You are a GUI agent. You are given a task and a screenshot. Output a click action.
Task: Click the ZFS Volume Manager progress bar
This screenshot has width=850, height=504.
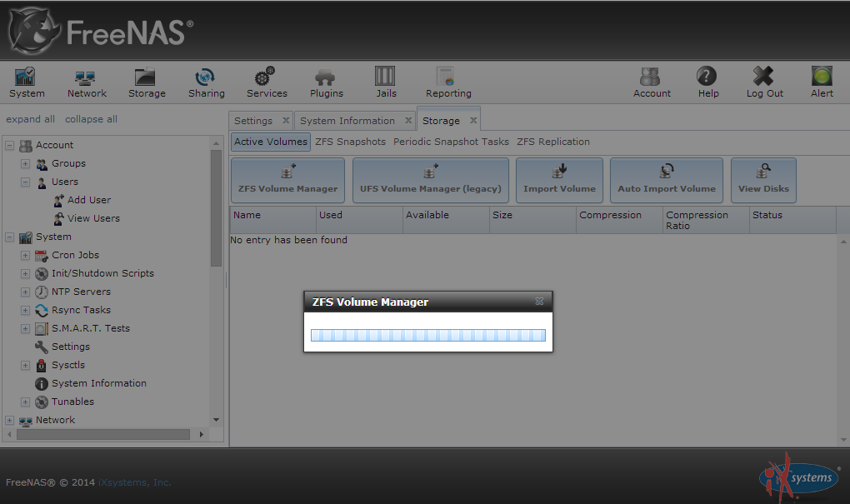[428, 336]
